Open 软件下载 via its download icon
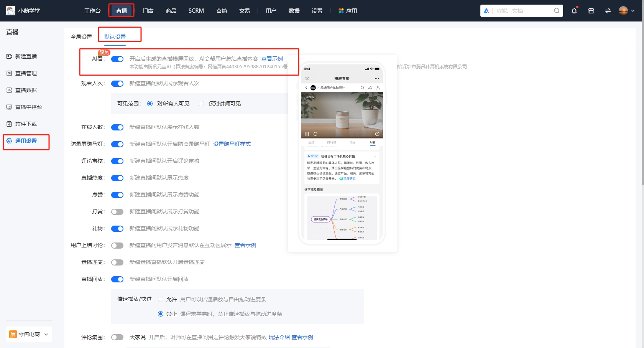The image size is (644, 348). click(9, 124)
